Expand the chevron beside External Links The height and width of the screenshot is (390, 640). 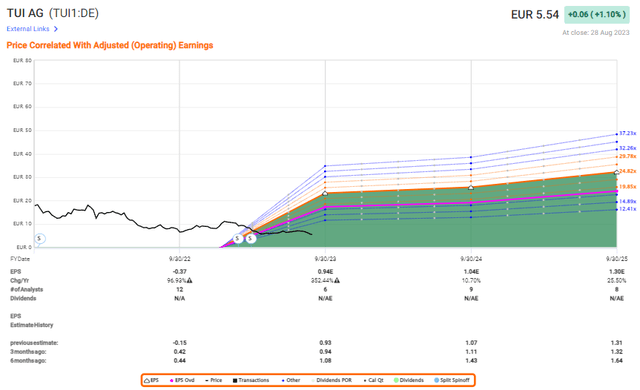click(56, 29)
